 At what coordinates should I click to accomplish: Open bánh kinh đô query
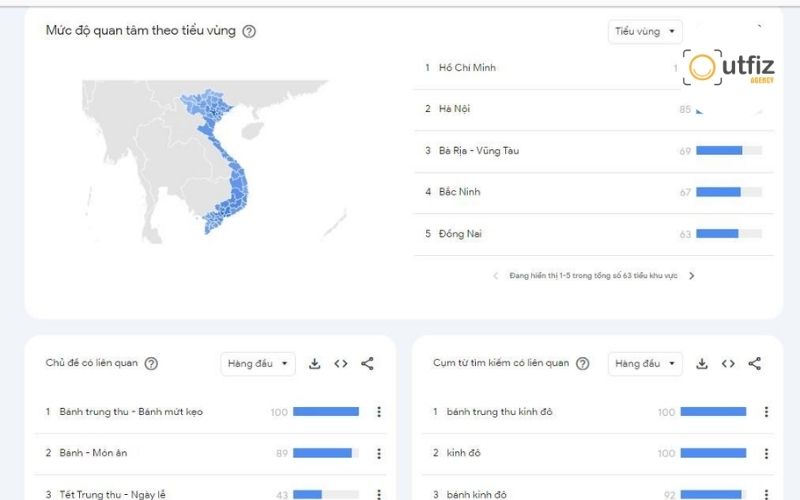coord(477,494)
